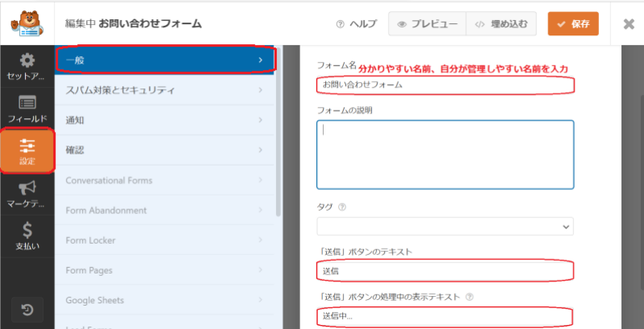Click chevron on Form Pages row

pos(260,270)
